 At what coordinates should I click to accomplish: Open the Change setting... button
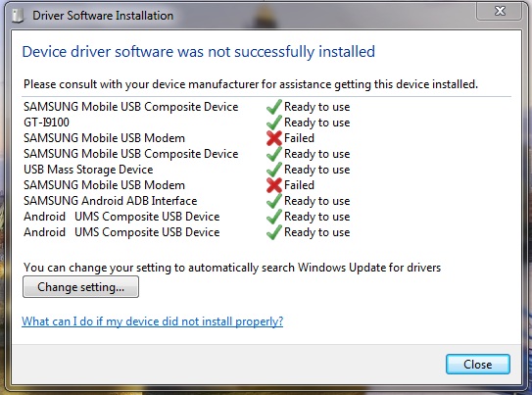click(x=80, y=287)
